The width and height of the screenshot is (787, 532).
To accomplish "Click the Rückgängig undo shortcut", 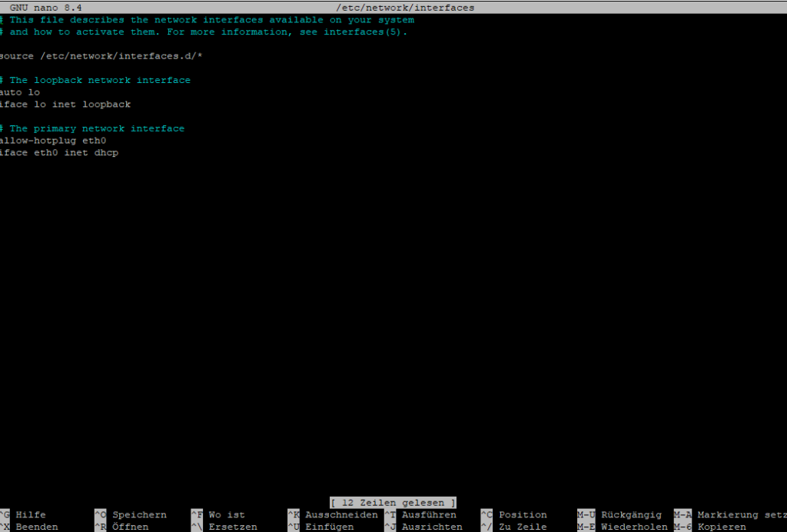I will pyautogui.click(x=631, y=515).
